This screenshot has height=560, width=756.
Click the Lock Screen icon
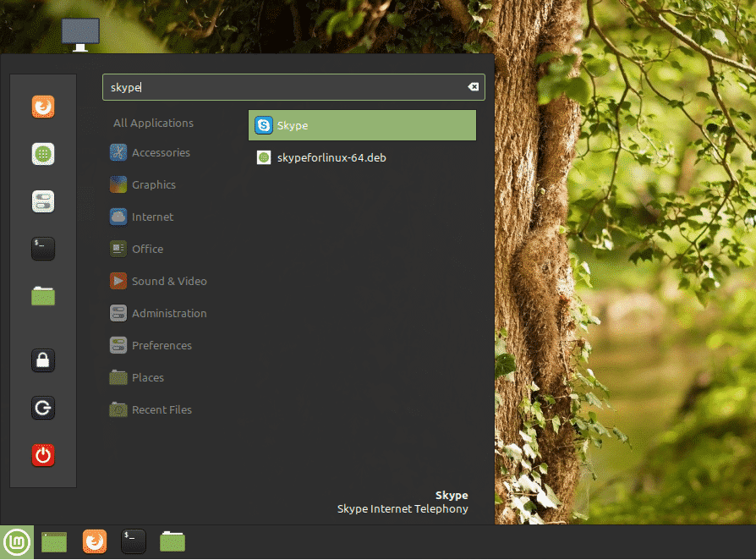[43, 360]
